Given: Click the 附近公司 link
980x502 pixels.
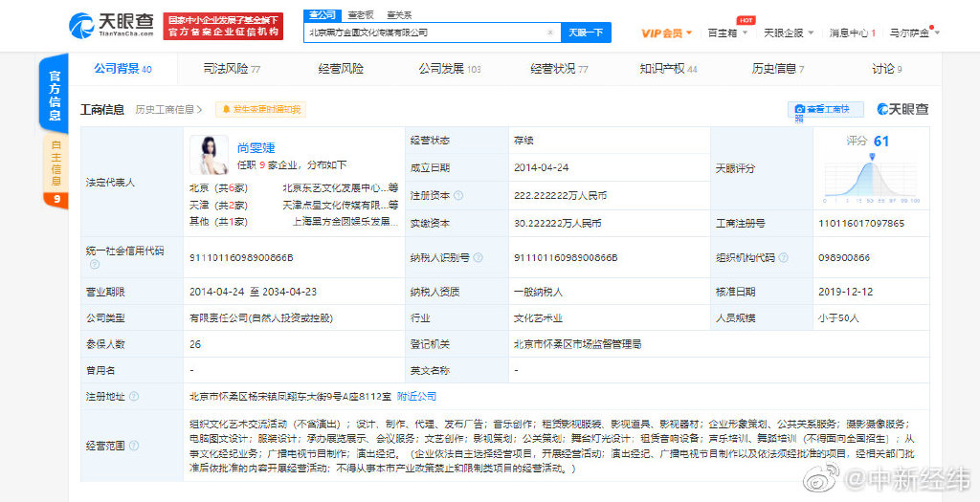Looking at the screenshot, I should [417, 397].
